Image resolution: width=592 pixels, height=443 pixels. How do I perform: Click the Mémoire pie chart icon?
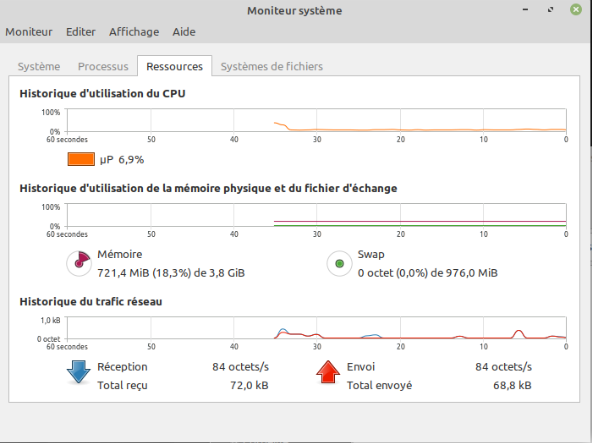tap(79, 263)
